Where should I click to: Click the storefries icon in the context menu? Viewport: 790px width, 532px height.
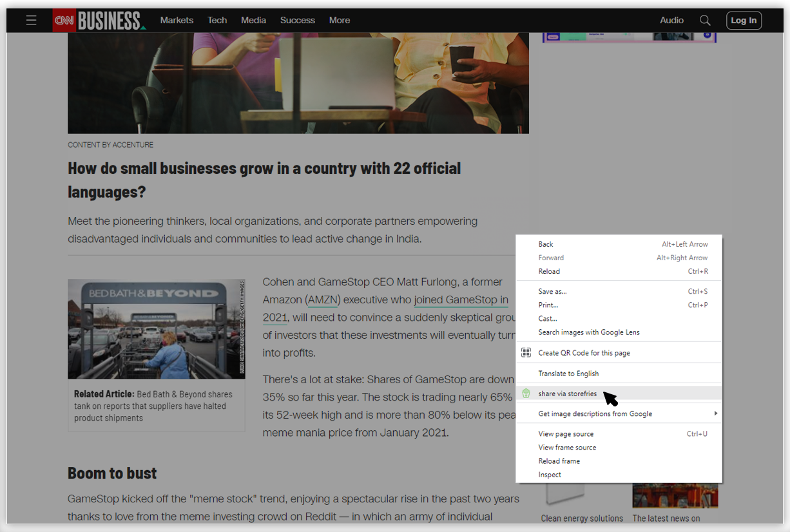pos(526,394)
